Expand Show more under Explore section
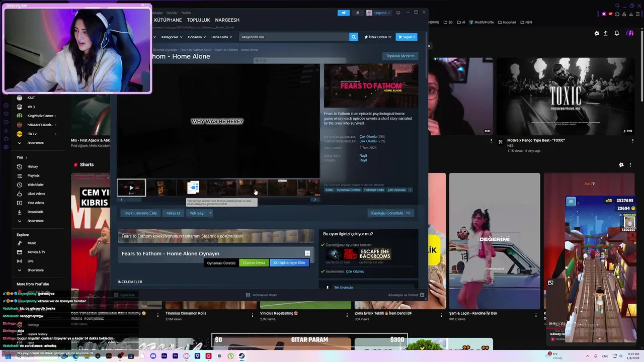The image size is (644, 362). coord(35,270)
